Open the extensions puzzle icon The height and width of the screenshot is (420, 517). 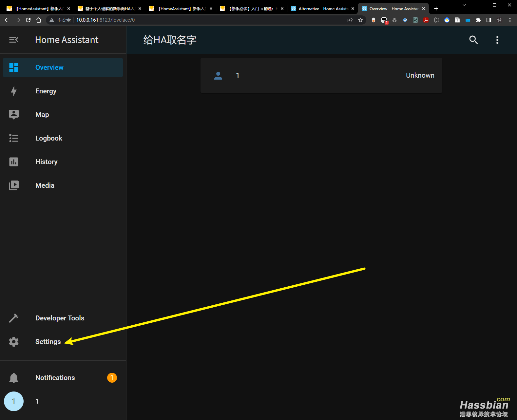pos(478,20)
